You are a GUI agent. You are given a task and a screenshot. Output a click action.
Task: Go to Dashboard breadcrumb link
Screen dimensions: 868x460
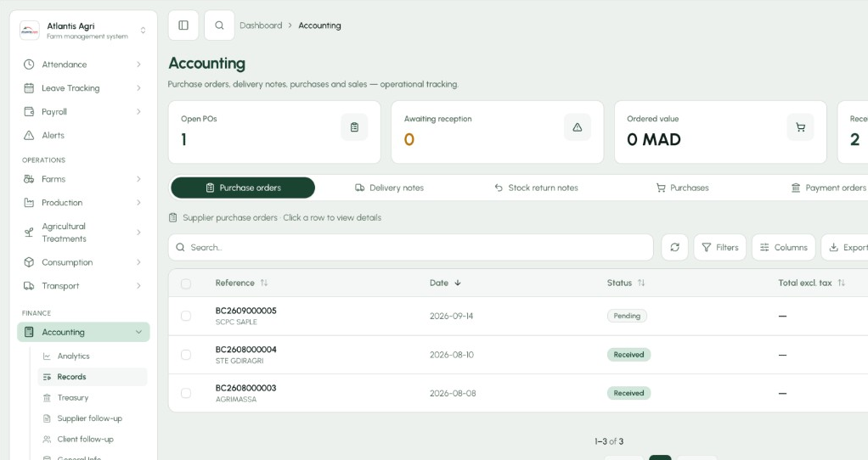pyautogui.click(x=261, y=25)
